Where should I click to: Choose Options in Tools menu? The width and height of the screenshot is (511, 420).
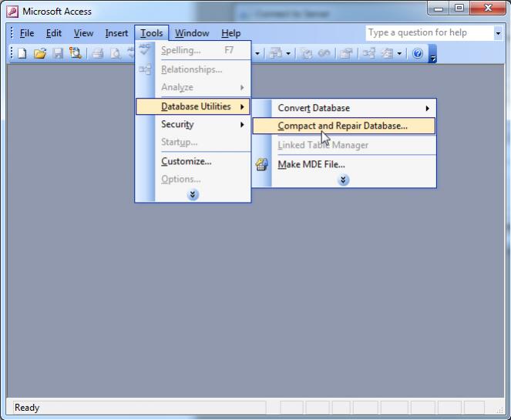[x=193, y=179]
